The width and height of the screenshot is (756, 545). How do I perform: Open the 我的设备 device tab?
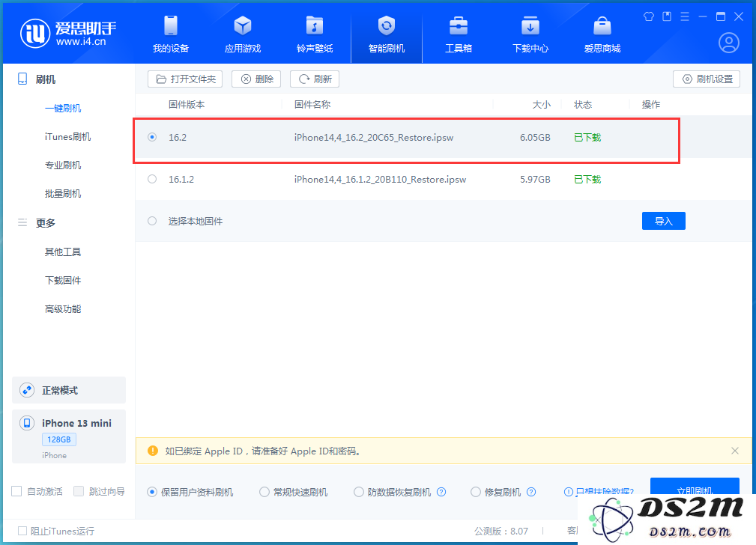[171, 34]
